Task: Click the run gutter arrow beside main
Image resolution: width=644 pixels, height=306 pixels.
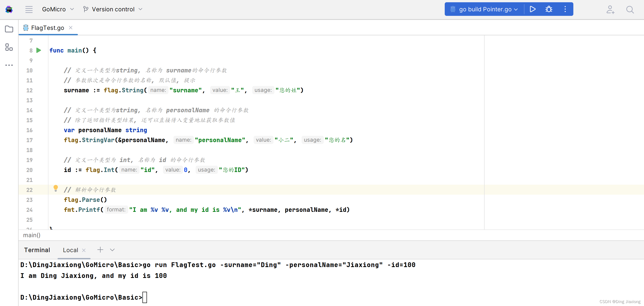Action: [x=39, y=50]
